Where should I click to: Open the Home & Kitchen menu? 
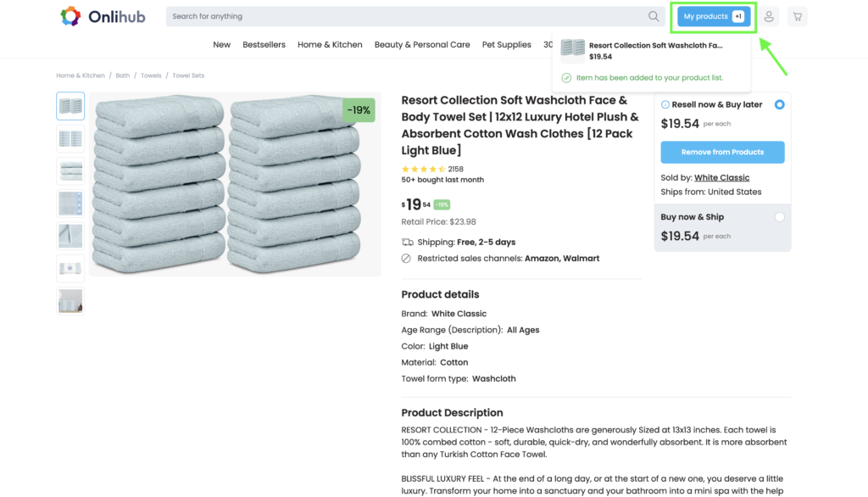coord(330,45)
